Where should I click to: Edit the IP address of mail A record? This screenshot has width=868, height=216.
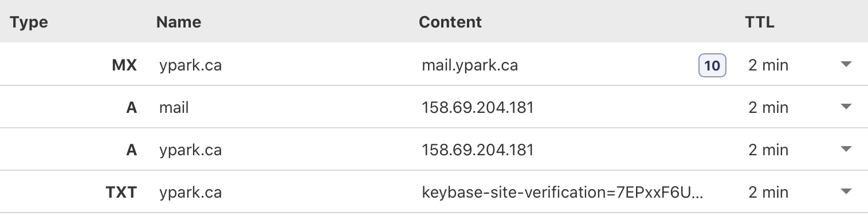pyautogui.click(x=478, y=108)
